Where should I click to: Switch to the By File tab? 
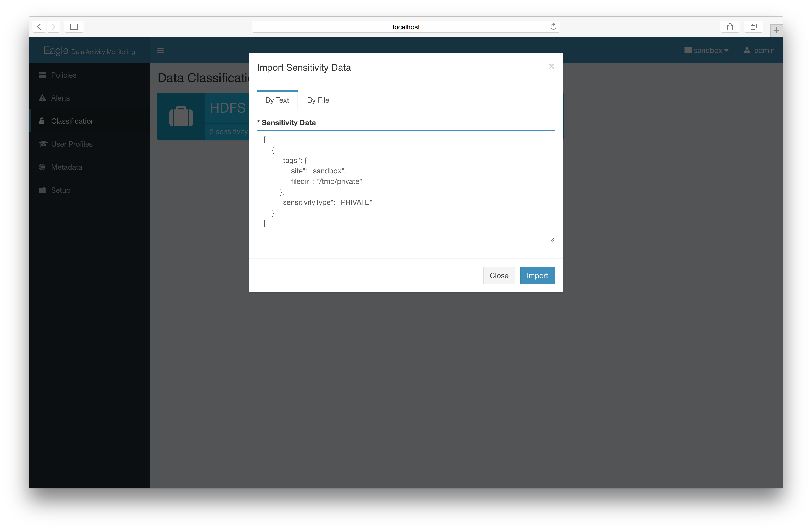pos(318,100)
